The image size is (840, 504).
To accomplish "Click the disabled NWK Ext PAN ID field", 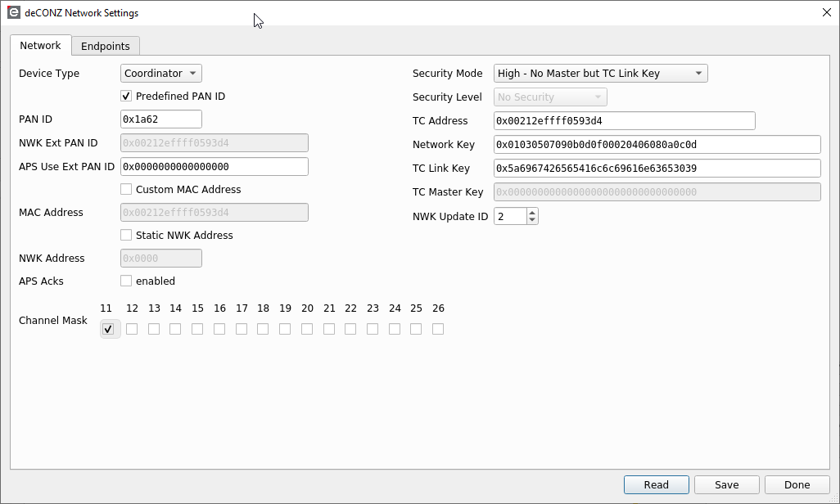I will coord(215,143).
